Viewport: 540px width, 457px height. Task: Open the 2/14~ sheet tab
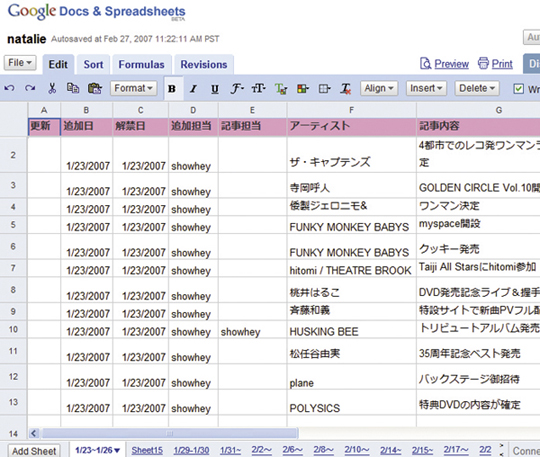click(391, 450)
